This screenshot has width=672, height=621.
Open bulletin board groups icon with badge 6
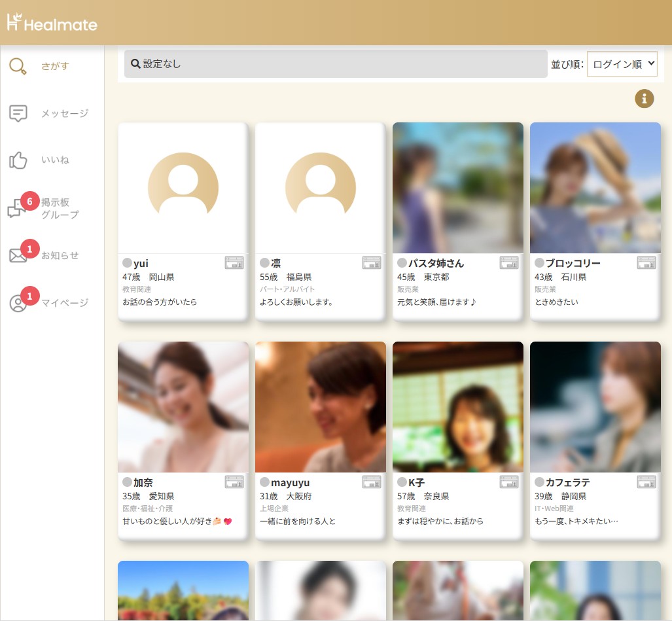[x=18, y=208]
